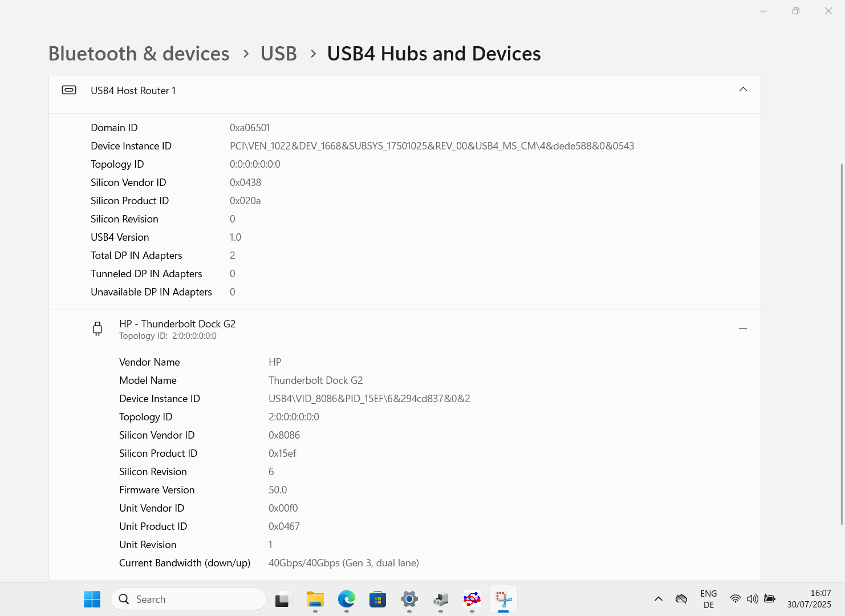Viewport: 845px width, 616px height.
Task: Open Microsoft Store from taskbar
Action: pos(377,599)
